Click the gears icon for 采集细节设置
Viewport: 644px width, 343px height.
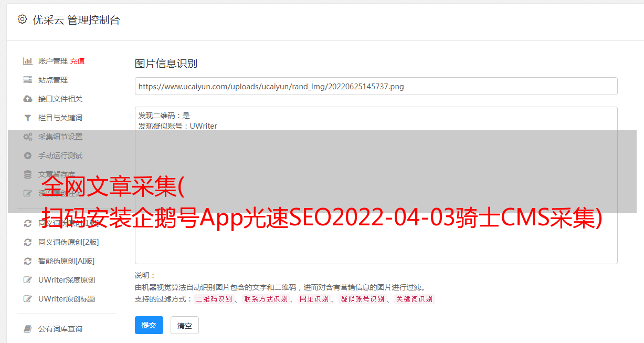(x=28, y=137)
